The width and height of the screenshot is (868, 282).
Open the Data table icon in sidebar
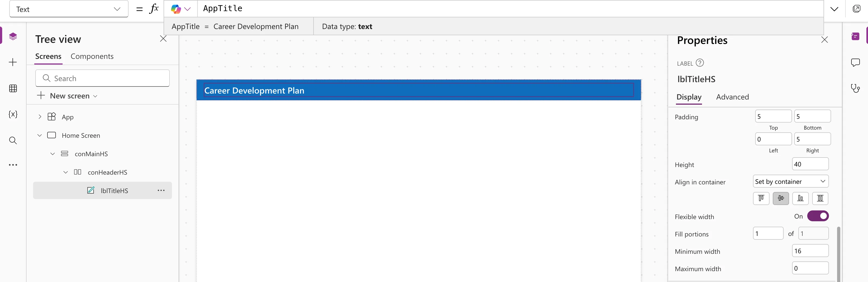[x=13, y=88]
